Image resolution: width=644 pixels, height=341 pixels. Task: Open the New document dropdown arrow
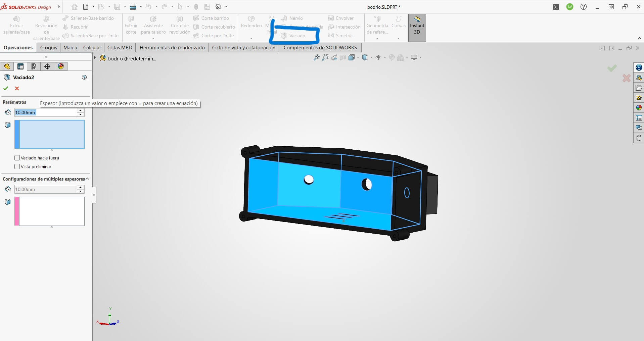[x=93, y=7]
